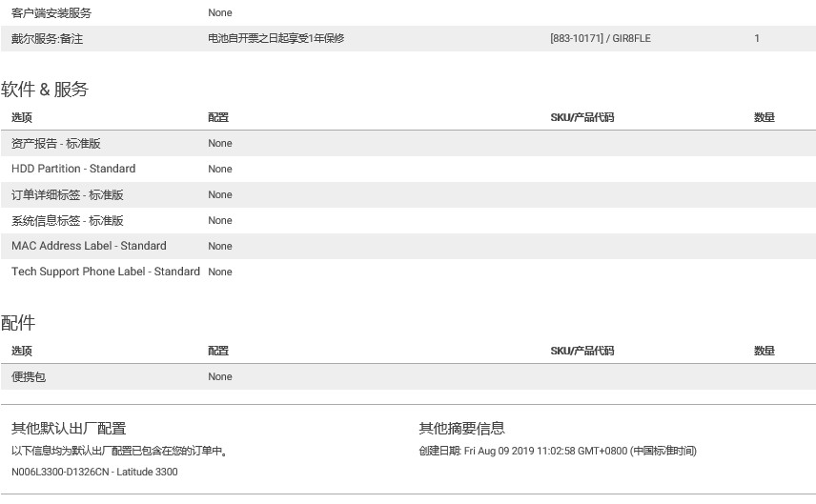Click the 客户端安装服务 row label
The height and width of the screenshot is (504, 816).
(51, 13)
